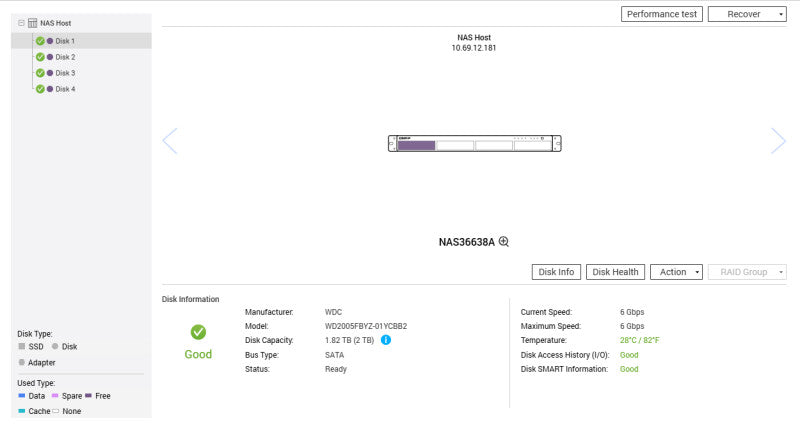Viewport: 800px width, 430px height.
Task: Click the green status check beside Disk 2
Action: click(x=40, y=57)
